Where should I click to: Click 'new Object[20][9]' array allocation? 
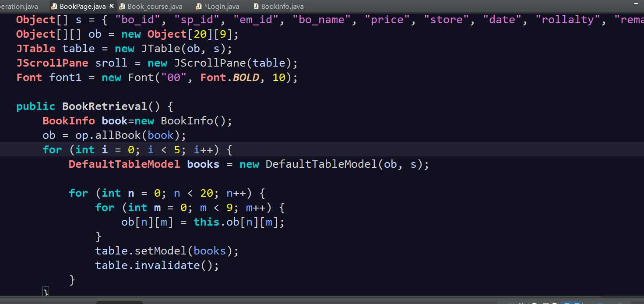point(177,34)
